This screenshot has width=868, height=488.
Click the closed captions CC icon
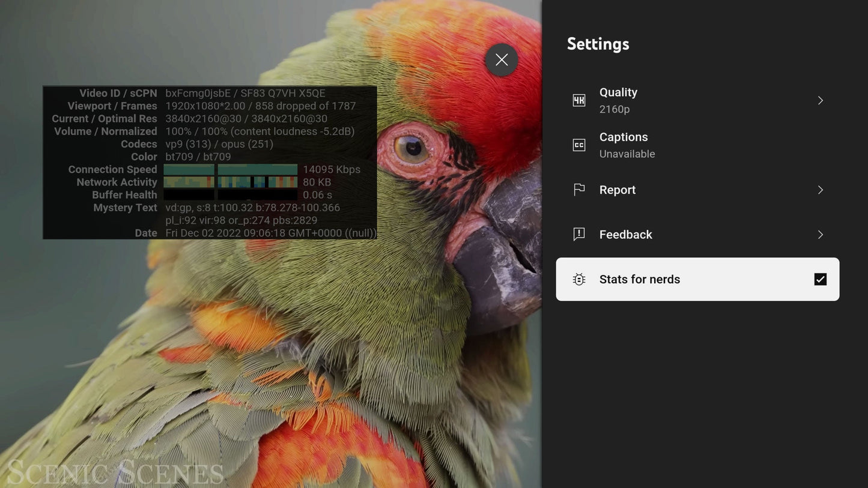click(x=579, y=145)
